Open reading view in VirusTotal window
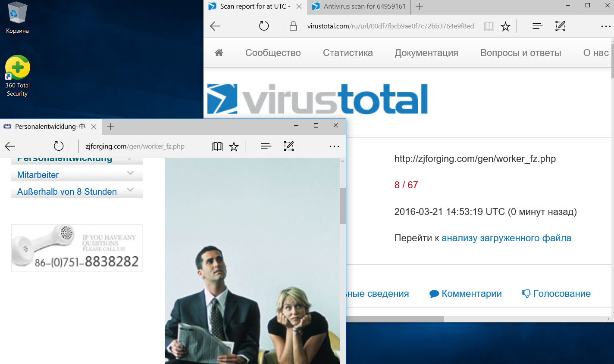 click(489, 26)
